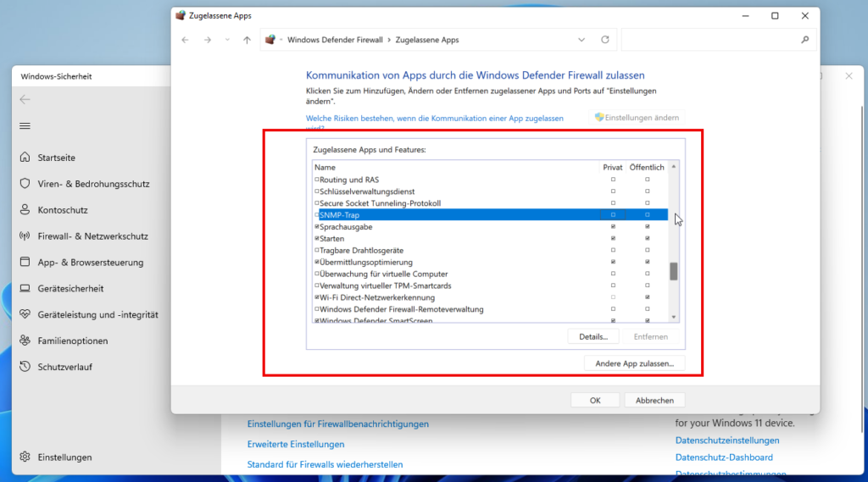Open recent locations dropdown arrow
Image resolution: width=868 pixels, height=482 pixels.
pyautogui.click(x=227, y=40)
